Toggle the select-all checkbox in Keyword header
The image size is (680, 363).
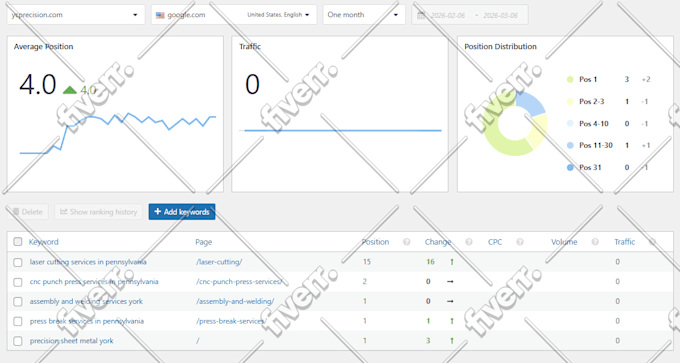click(18, 242)
